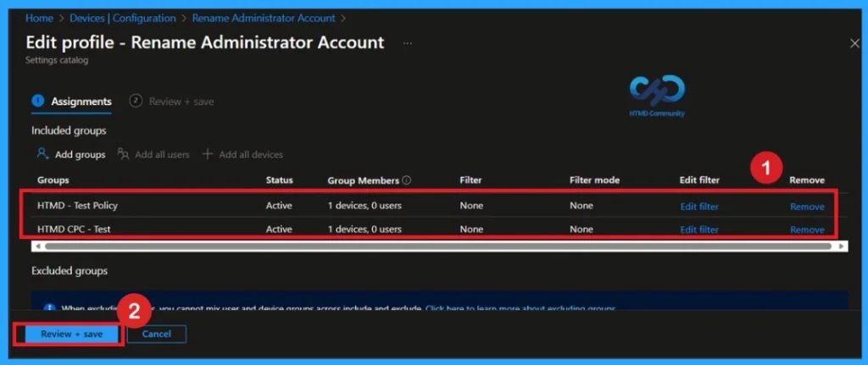Screen dimensions: 868x365
Task: Select HTMD CPC - Test group row
Action: (440, 229)
